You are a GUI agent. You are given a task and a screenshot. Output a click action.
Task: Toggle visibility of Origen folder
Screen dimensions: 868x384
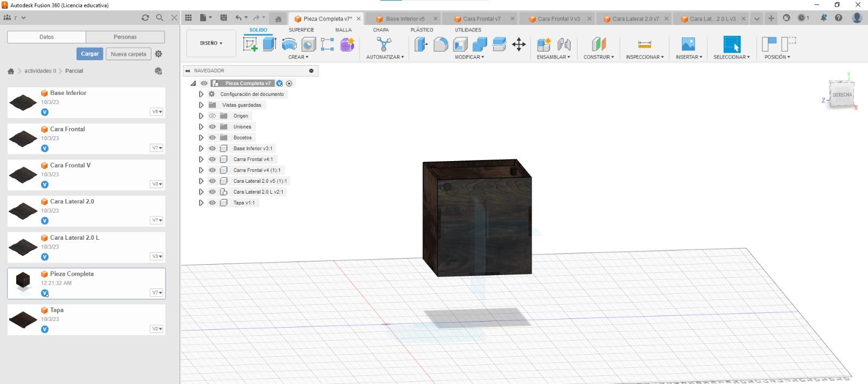[x=212, y=116]
